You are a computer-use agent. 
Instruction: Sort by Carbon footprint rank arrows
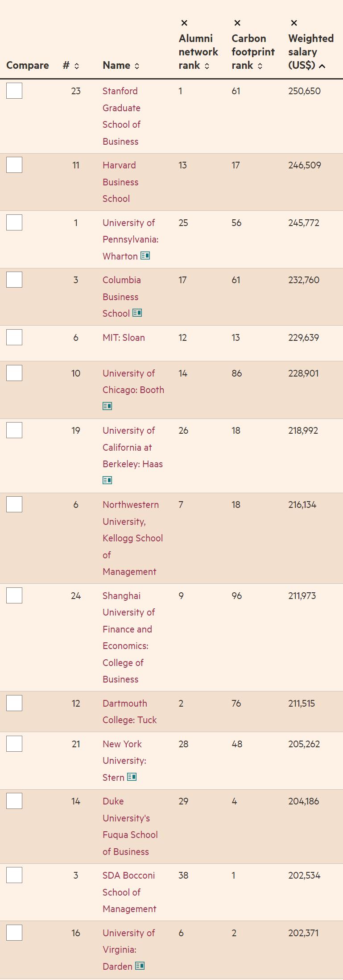point(260,66)
